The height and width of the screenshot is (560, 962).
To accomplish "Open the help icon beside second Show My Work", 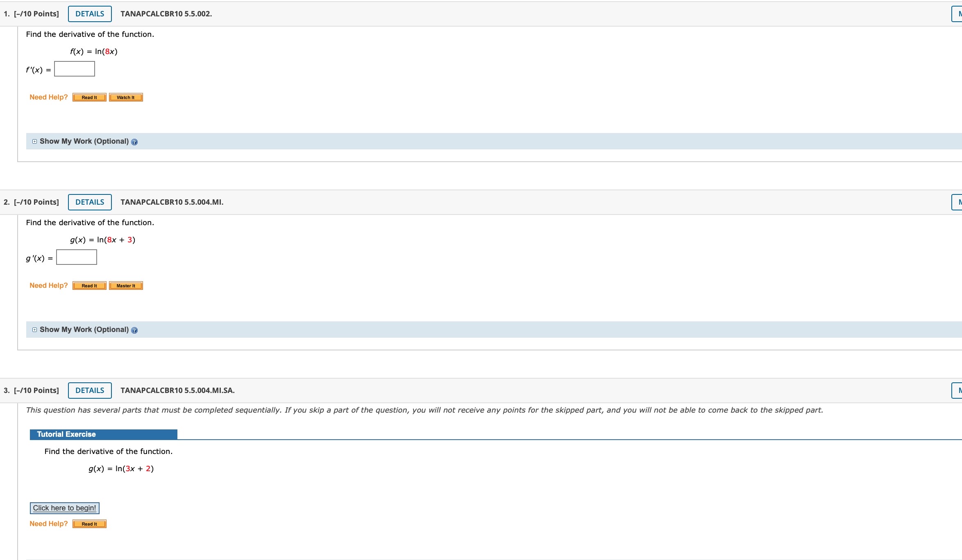I will coord(134,330).
